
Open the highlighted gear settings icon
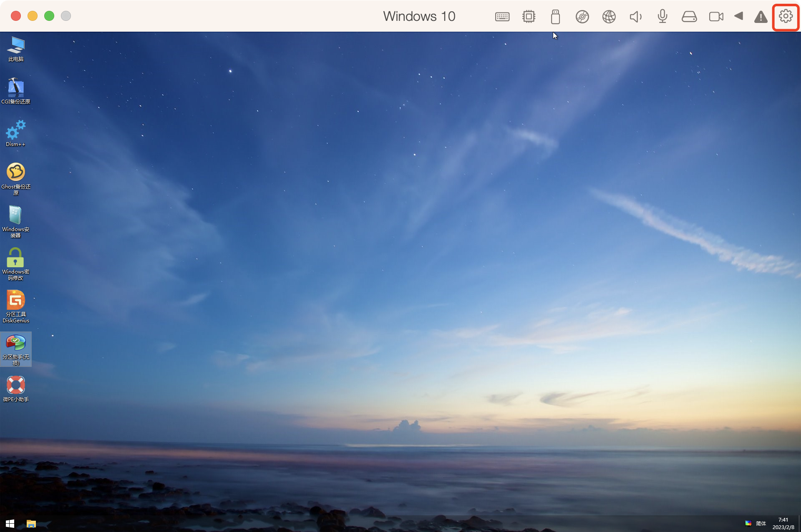tap(786, 17)
